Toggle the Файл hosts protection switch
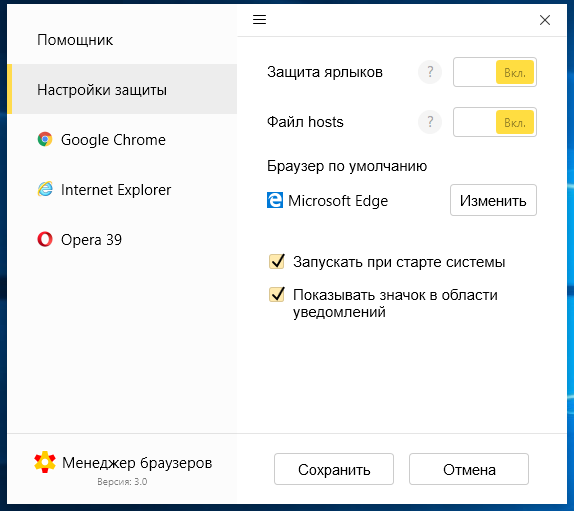The height and width of the screenshot is (511, 574). [495, 122]
